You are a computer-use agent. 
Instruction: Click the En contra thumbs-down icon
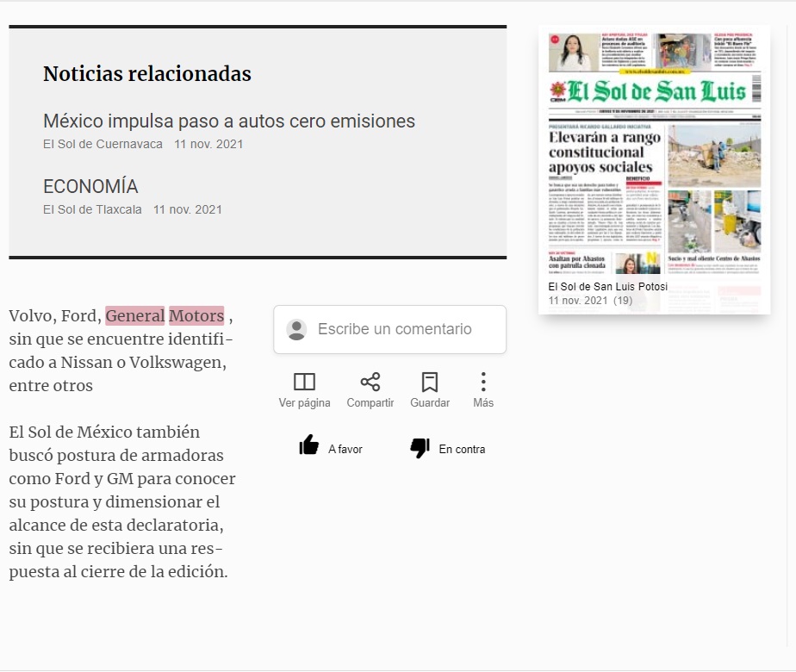[x=420, y=448]
